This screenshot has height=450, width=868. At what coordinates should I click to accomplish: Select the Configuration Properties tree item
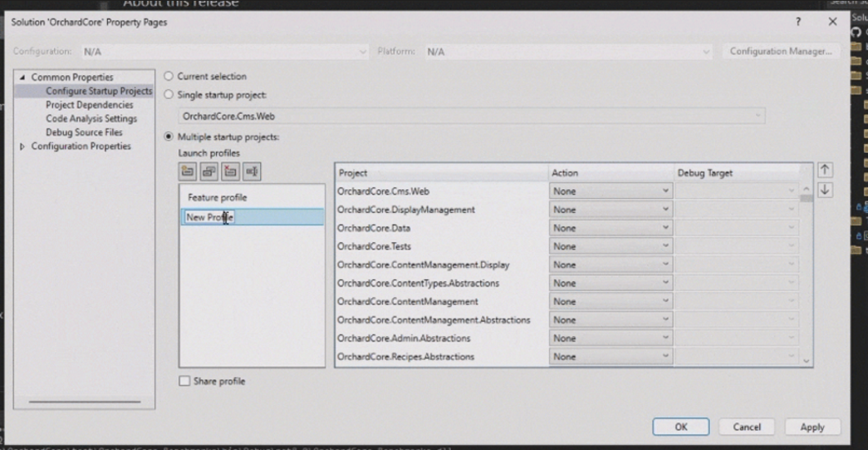tap(81, 146)
